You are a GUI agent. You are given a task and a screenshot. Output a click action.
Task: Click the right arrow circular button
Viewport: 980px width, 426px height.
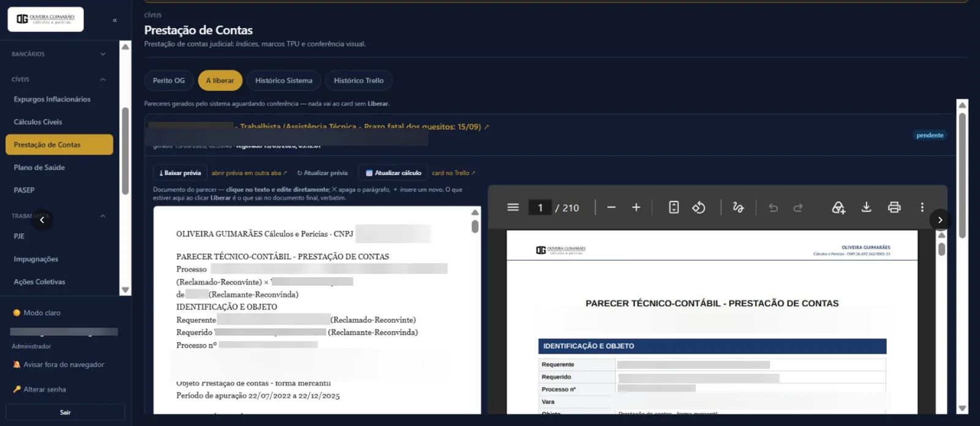click(x=940, y=220)
